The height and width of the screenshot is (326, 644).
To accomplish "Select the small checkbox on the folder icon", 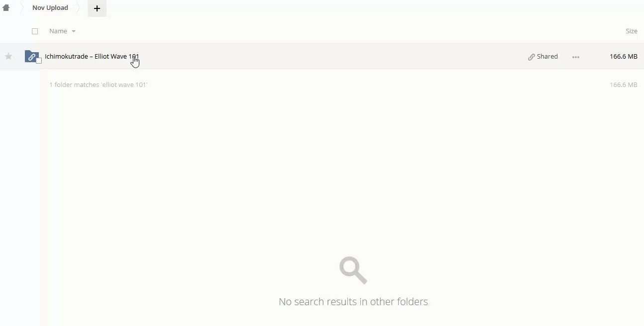I will (x=39, y=61).
